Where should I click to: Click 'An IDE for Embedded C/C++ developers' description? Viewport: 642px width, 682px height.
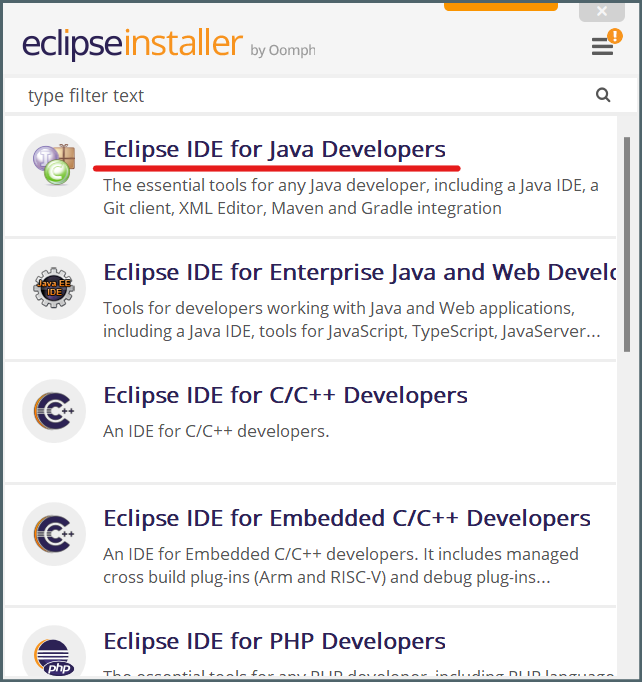click(341, 566)
